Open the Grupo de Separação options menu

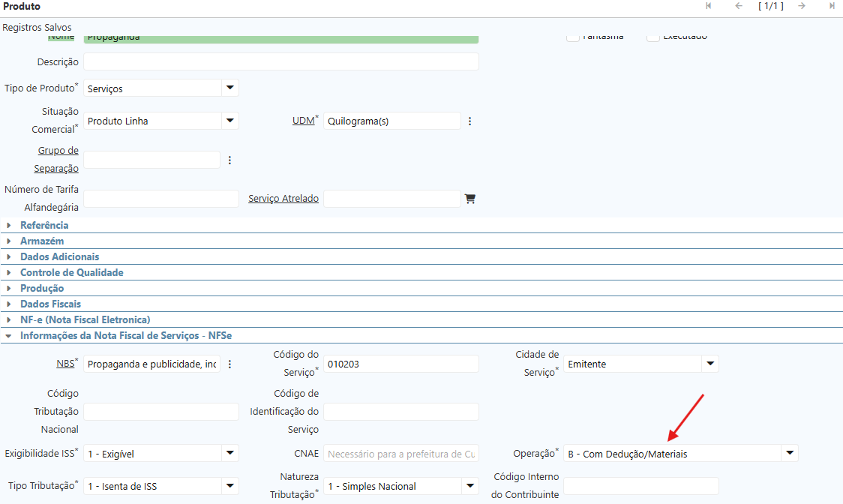click(x=230, y=160)
